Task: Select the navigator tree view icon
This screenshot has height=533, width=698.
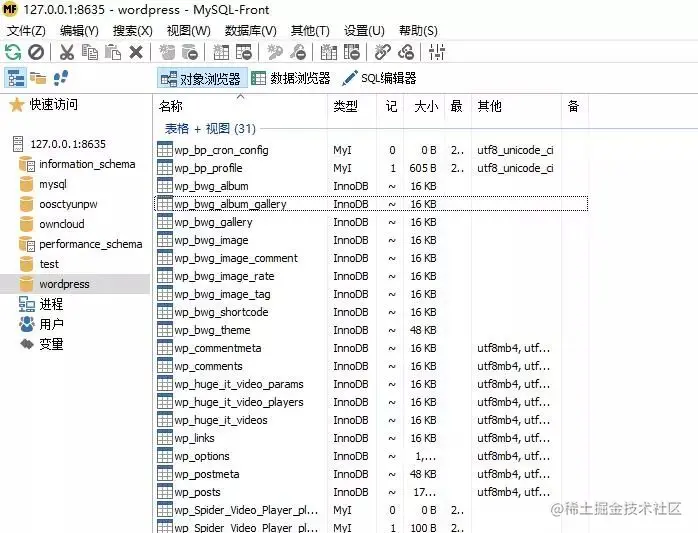Action: pyautogui.click(x=16, y=78)
